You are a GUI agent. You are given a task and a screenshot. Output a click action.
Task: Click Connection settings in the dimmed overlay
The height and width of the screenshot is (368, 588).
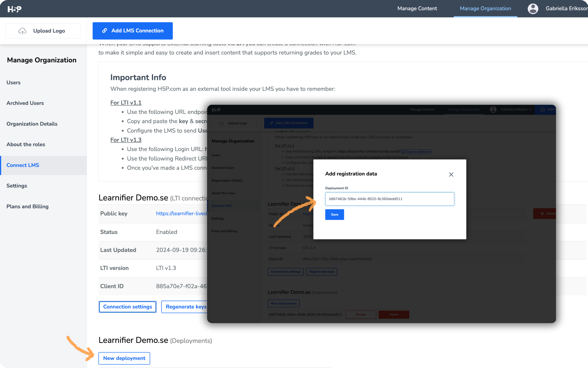click(286, 272)
